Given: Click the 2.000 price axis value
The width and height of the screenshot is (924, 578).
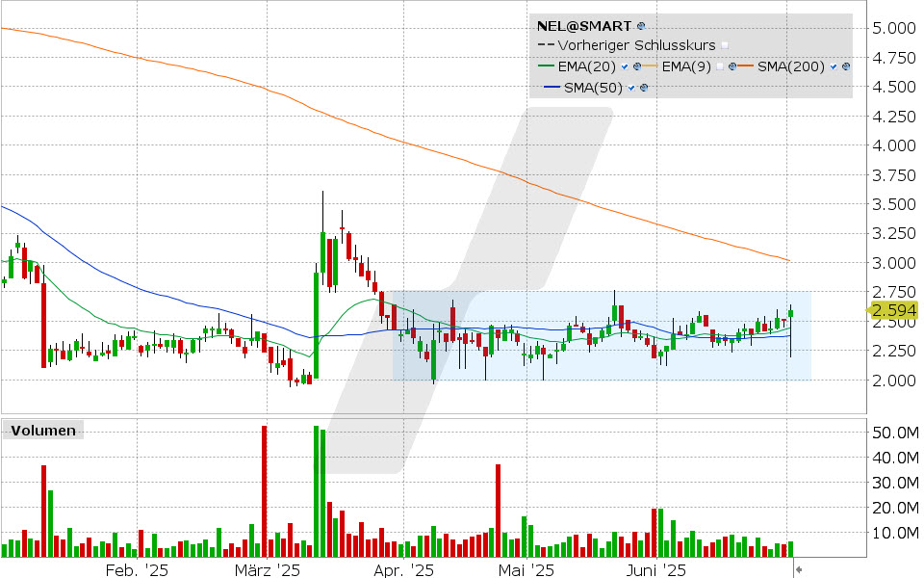Looking at the screenshot, I should click(894, 381).
